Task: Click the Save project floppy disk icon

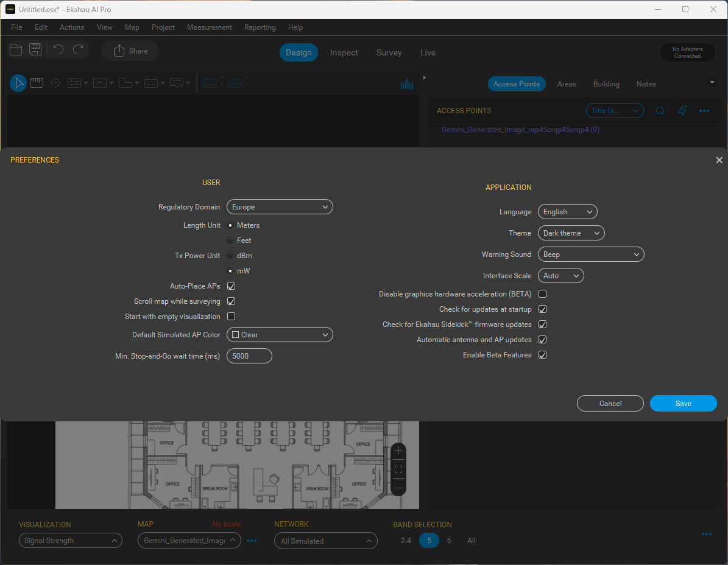Action: 35,50
